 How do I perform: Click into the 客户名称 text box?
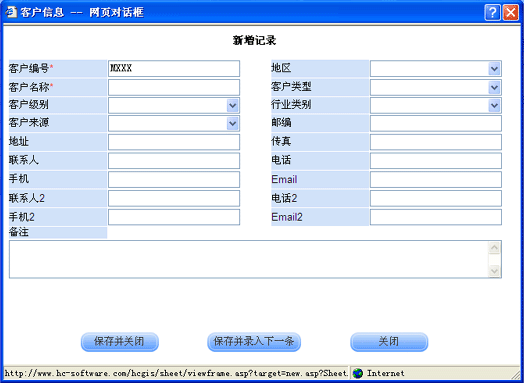pos(174,87)
